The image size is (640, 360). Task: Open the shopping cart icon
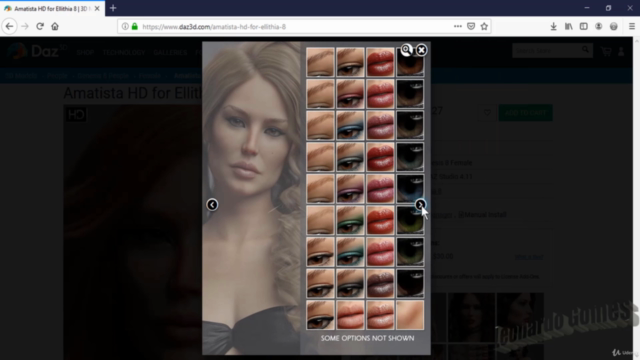(x=606, y=51)
